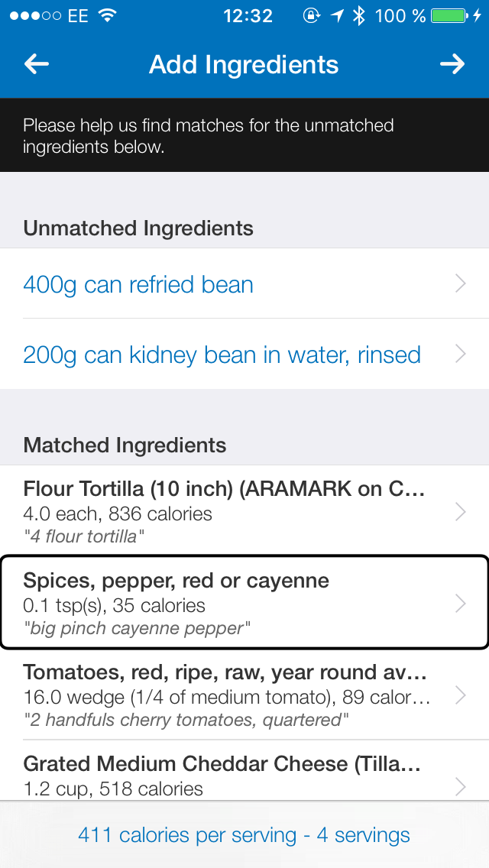
Task: Tap the Wi-Fi status icon
Action: pyautogui.click(x=108, y=15)
